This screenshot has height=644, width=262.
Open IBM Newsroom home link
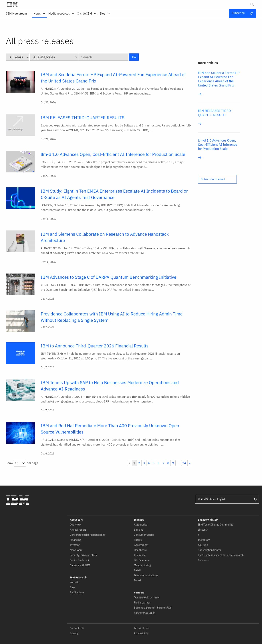(17, 13)
